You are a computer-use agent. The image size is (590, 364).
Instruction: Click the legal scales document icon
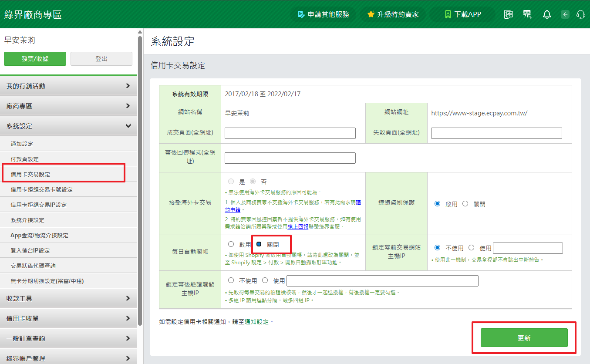(x=509, y=14)
